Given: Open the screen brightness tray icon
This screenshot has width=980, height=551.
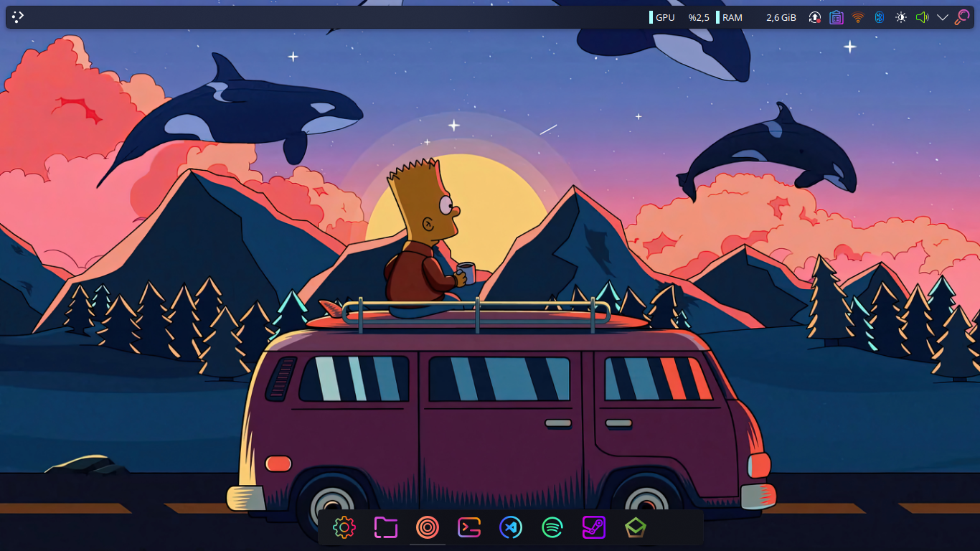Looking at the screenshot, I should (x=901, y=17).
